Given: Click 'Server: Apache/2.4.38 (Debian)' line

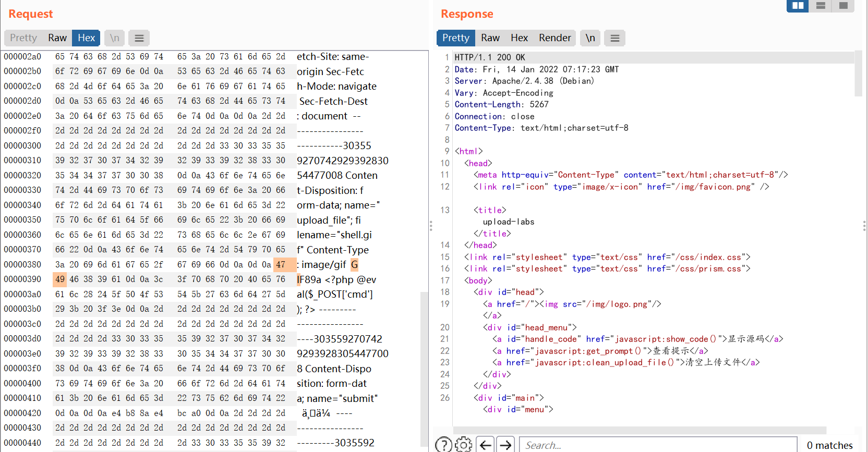Looking at the screenshot, I should 524,81.
